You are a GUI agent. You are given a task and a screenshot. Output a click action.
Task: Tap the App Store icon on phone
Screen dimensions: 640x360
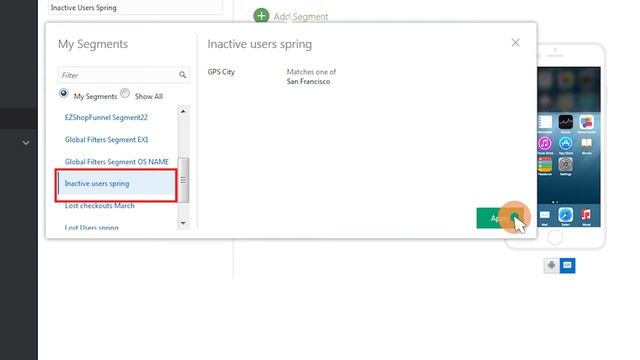click(x=566, y=143)
